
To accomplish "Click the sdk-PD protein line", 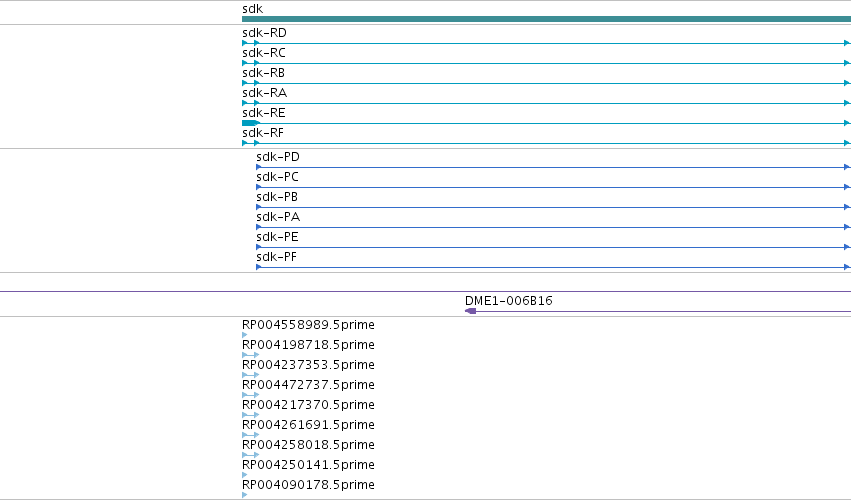I will tap(554, 167).
